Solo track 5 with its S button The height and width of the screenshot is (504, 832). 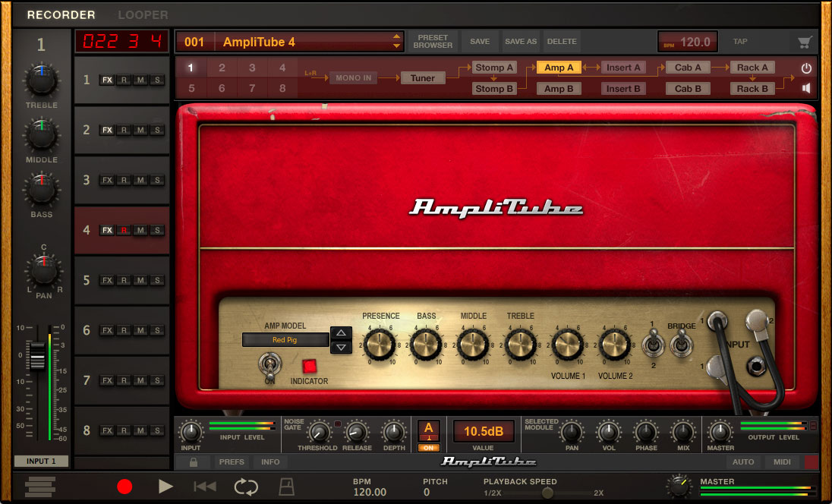point(156,280)
